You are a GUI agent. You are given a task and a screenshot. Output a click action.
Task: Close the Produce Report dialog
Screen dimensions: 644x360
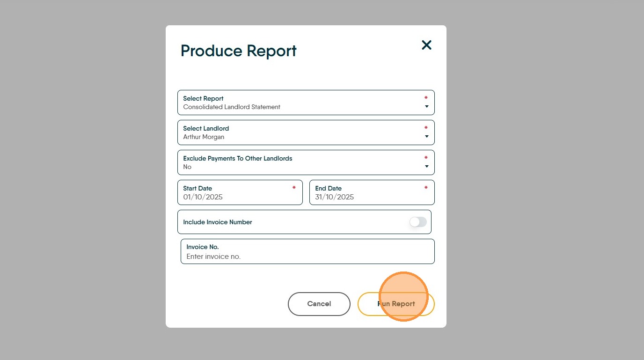point(426,45)
